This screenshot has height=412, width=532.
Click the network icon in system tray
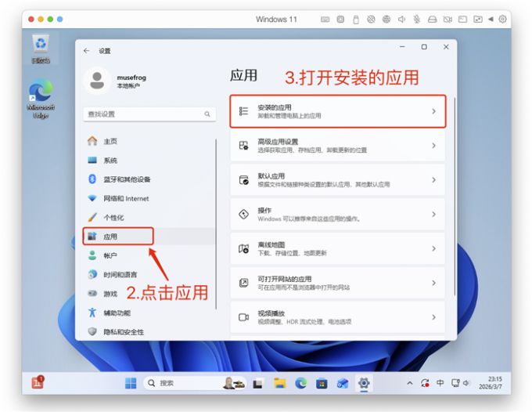[455, 383]
